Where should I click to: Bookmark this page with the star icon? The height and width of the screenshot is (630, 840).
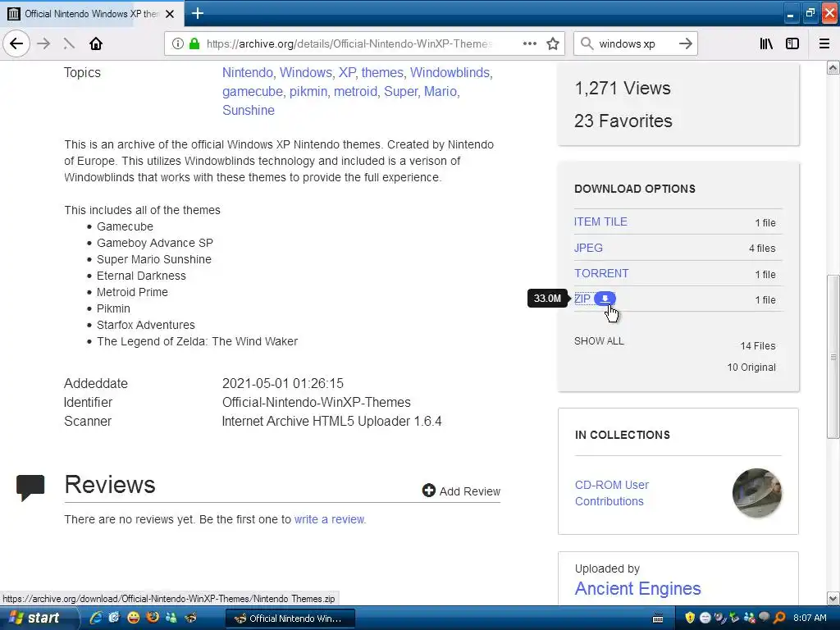[553, 44]
